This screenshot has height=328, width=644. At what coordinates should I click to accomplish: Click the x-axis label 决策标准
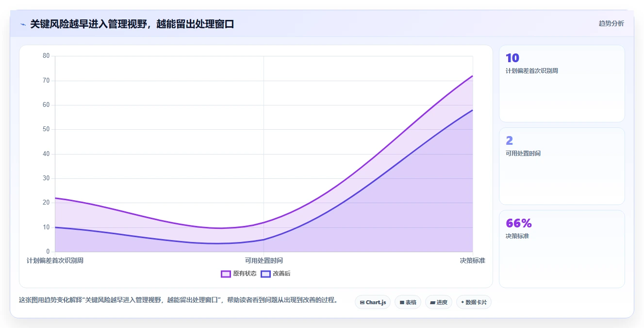pyautogui.click(x=473, y=260)
